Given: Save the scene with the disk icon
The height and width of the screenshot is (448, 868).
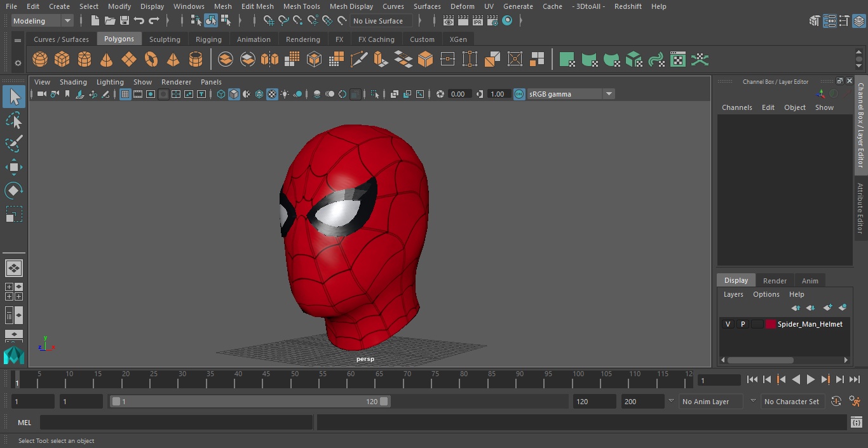Looking at the screenshot, I should pos(125,21).
